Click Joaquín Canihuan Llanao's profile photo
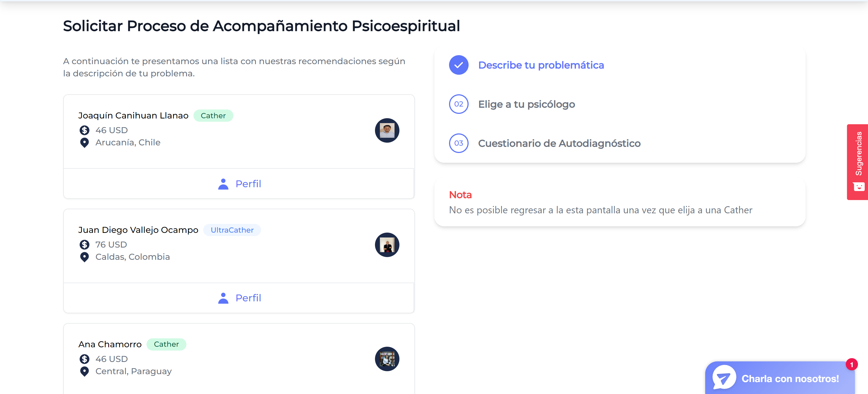The width and height of the screenshot is (868, 394). (x=387, y=130)
